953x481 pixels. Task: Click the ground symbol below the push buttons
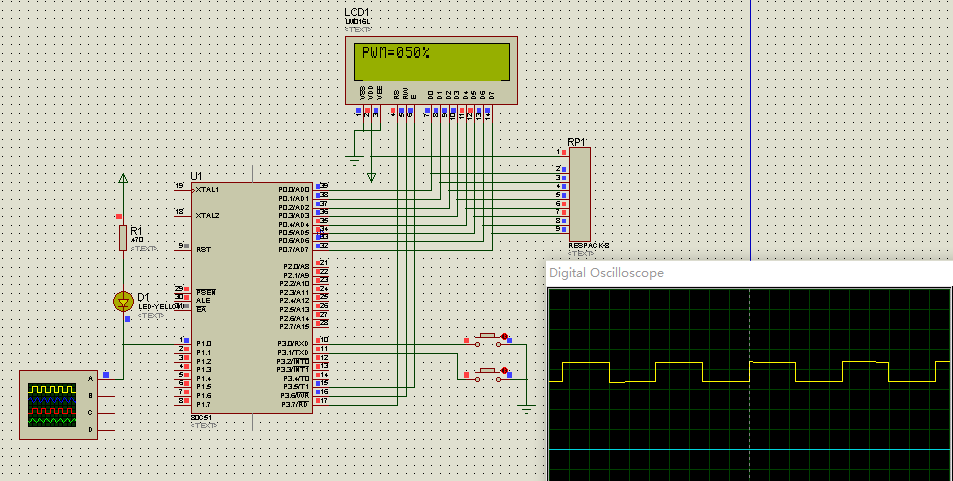pyautogui.click(x=527, y=409)
